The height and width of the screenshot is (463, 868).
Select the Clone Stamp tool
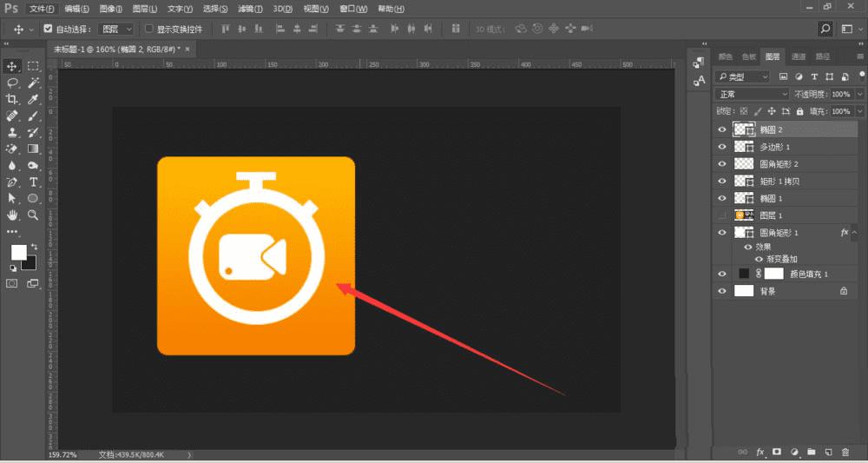(11, 132)
